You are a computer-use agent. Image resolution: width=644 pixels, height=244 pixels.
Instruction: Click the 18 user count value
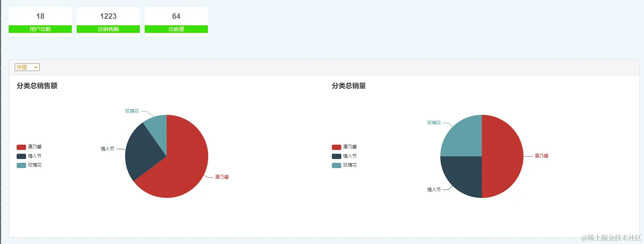click(40, 16)
